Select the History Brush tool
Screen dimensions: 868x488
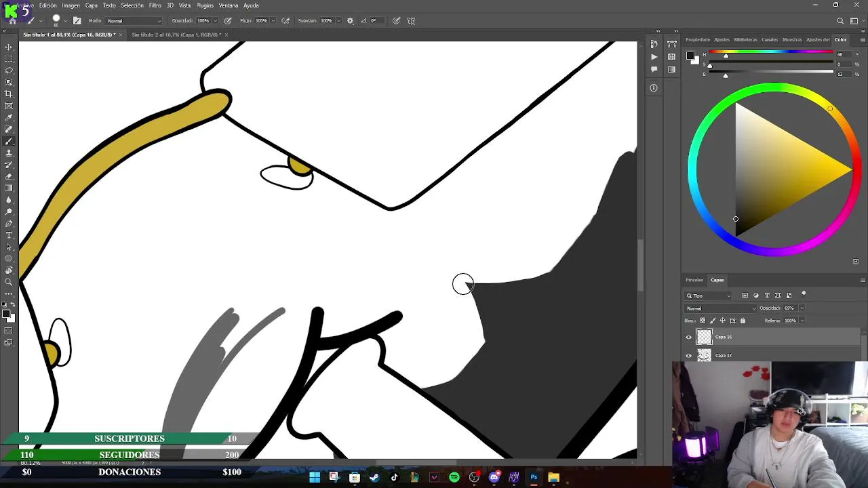[x=9, y=165]
